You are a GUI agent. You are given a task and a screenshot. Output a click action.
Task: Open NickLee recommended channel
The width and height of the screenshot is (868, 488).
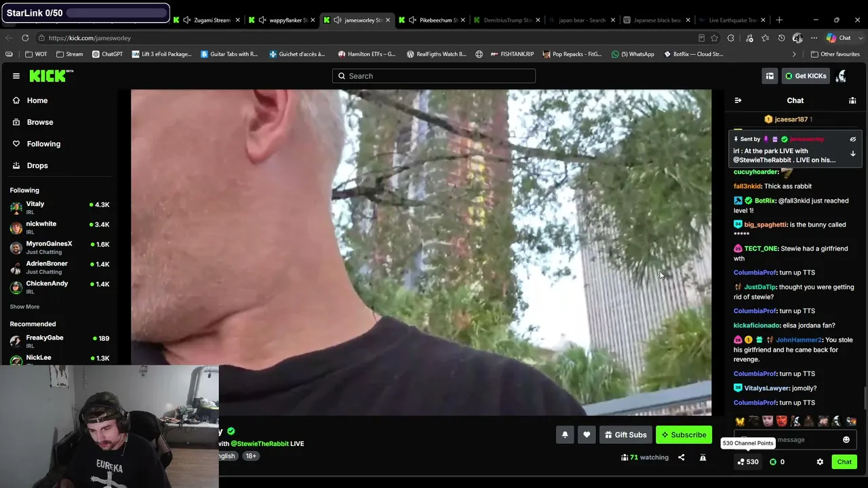tap(59, 359)
